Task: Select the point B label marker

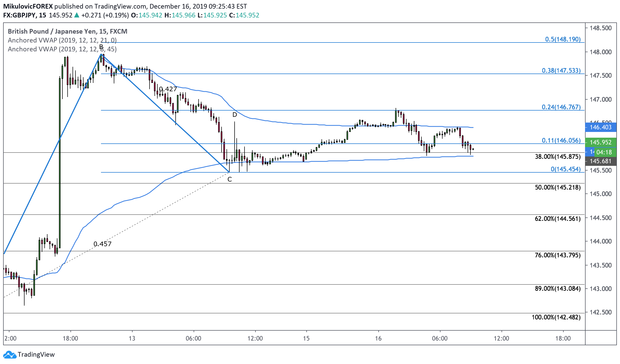Action: [101, 47]
